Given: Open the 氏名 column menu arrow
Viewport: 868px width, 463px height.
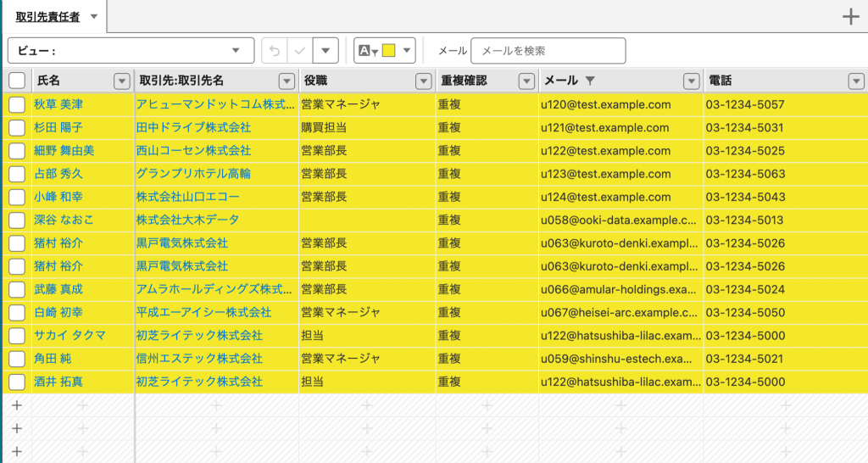Looking at the screenshot, I should tap(121, 81).
